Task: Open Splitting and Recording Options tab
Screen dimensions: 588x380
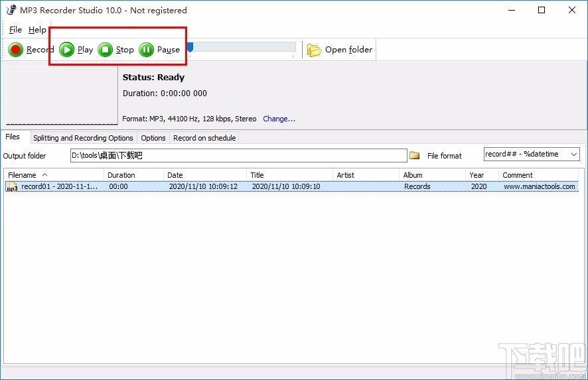Action: tap(83, 138)
